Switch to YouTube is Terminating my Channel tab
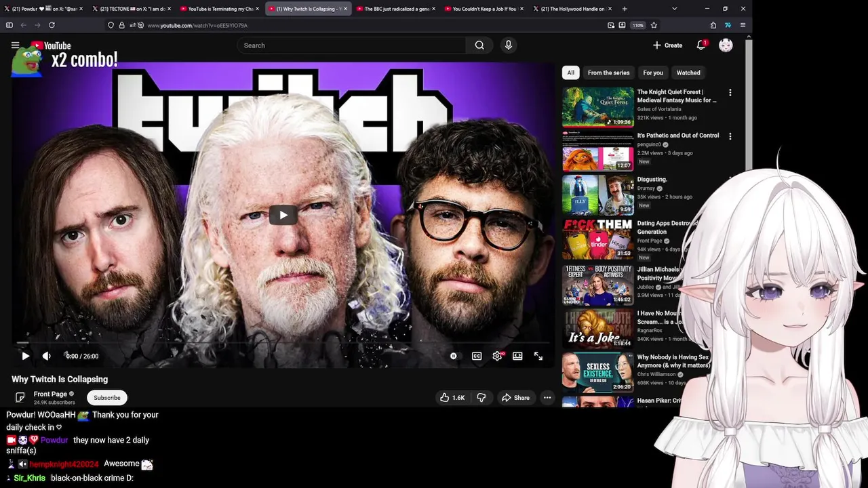This screenshot has height=488, width=868. coord(219,9)
